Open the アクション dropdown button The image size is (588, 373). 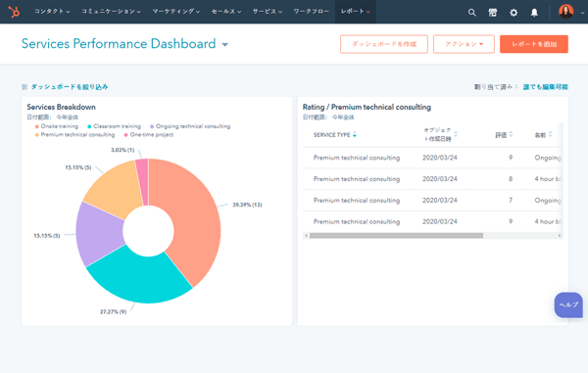[464, 44]
